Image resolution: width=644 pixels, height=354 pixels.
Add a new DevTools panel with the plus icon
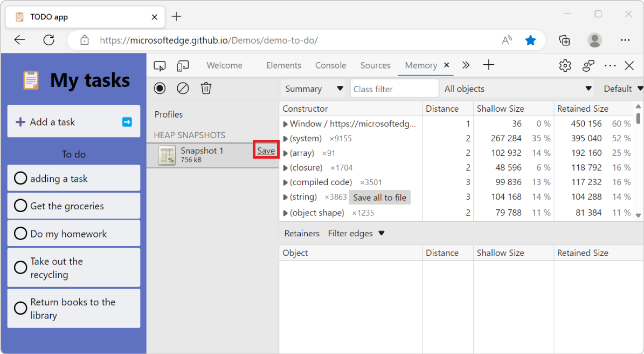tap(488, 65)
